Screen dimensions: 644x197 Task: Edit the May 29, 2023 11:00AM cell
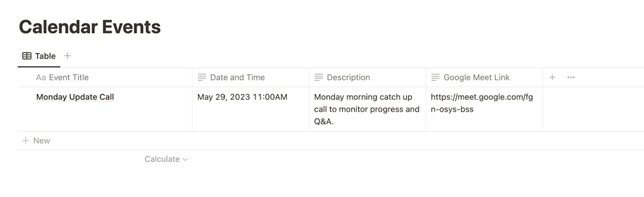click(x=242, y=97)
